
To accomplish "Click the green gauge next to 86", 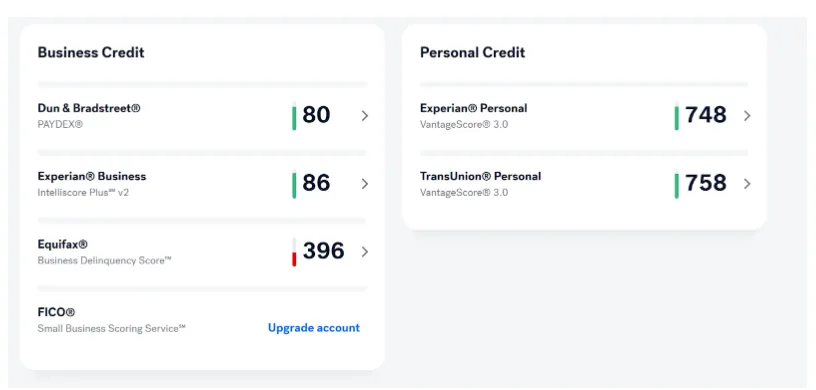I will (x=294, y=184).
